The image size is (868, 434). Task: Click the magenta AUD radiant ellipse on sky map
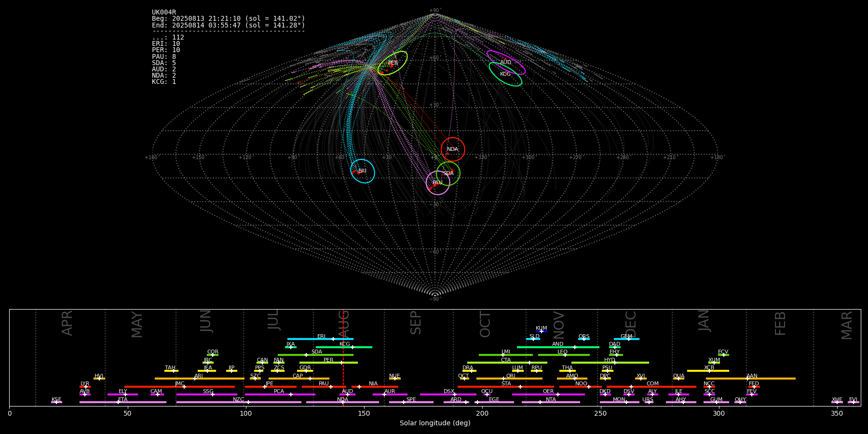coord(506,62)
